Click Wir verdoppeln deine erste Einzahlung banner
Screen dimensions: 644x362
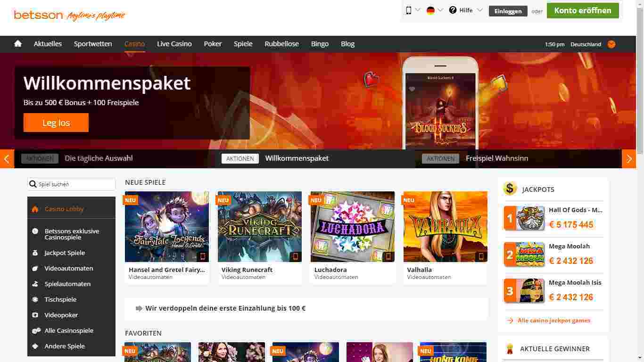306,309
